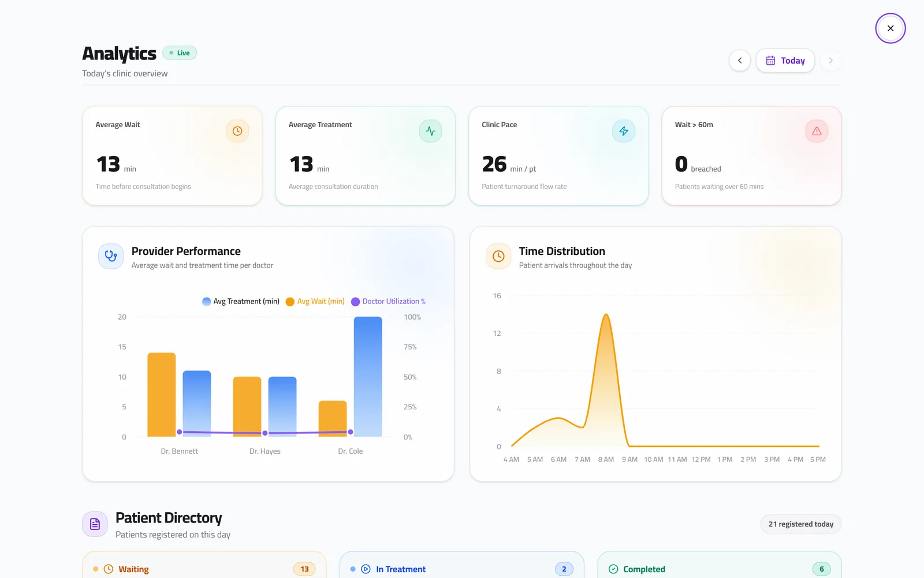Click the warning triangle icon on Wait > 60m card
The height and width of the screenshot is (578, 924).
817,131
